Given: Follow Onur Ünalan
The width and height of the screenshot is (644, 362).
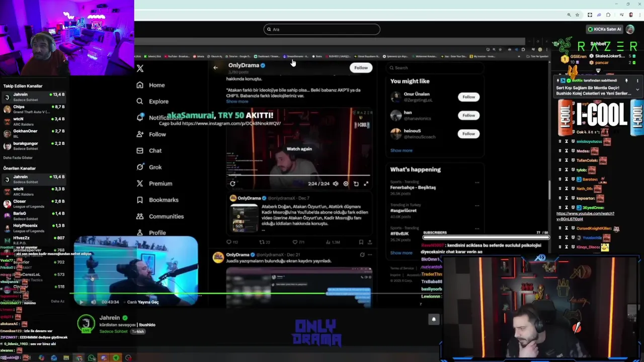Looking at the screenshot, I should pos(468,97).
